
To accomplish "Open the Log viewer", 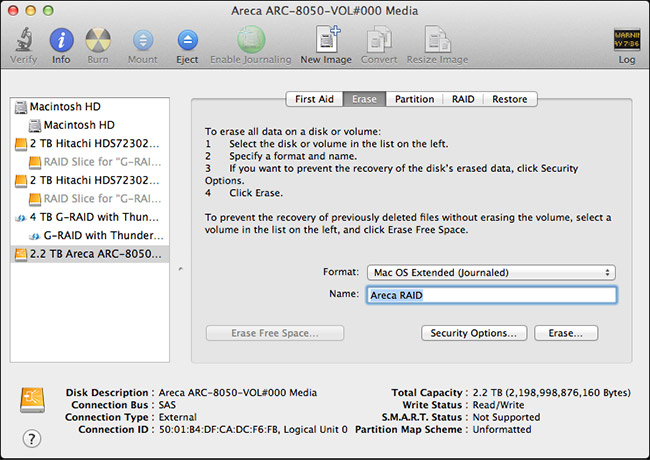I will tap(626, 40).
